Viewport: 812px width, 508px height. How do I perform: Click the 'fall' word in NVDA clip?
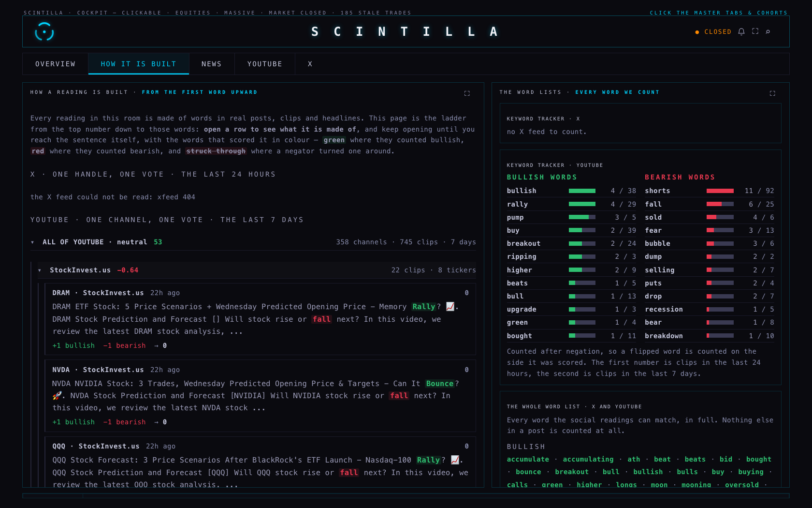click(399, 396)
